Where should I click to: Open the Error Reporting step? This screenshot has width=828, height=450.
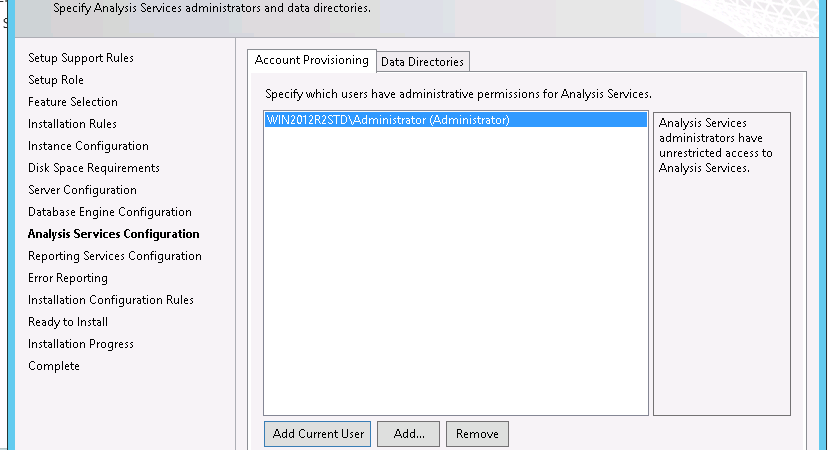(68, 278)
